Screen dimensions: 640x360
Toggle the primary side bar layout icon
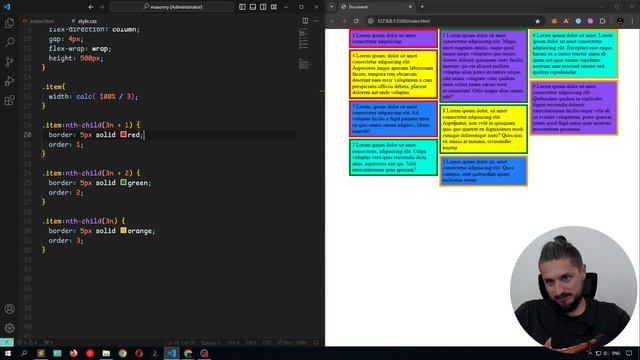click(242, 7)
